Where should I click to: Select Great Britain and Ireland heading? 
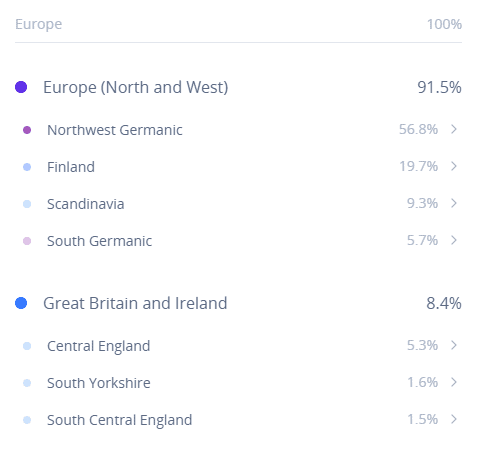pos(135,303)
